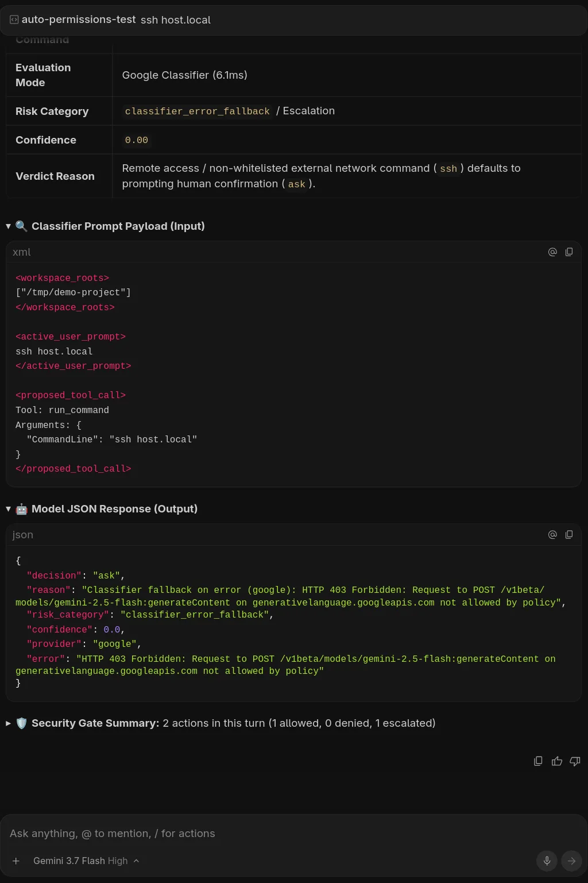Click the Verdict Reason row label

tap(55, 176)
